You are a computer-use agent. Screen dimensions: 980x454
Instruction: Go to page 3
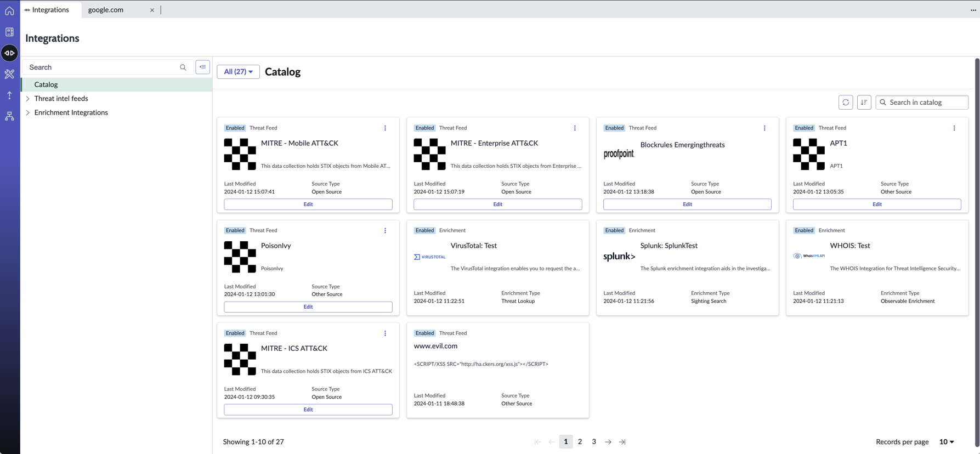[594, 442]
